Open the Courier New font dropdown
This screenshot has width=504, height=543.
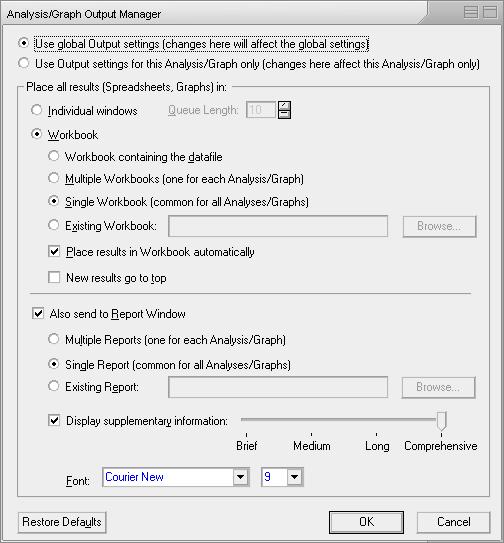[x=241, y=477]
